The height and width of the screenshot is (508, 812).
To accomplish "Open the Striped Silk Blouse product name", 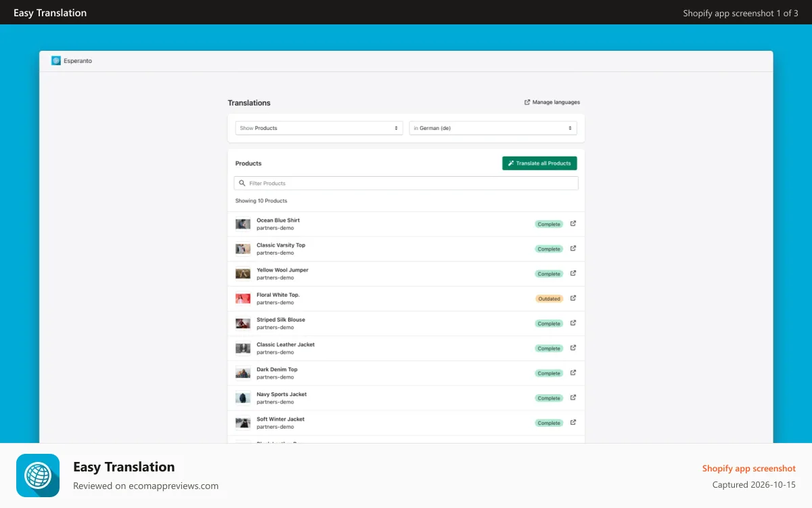I will (281, 320).
